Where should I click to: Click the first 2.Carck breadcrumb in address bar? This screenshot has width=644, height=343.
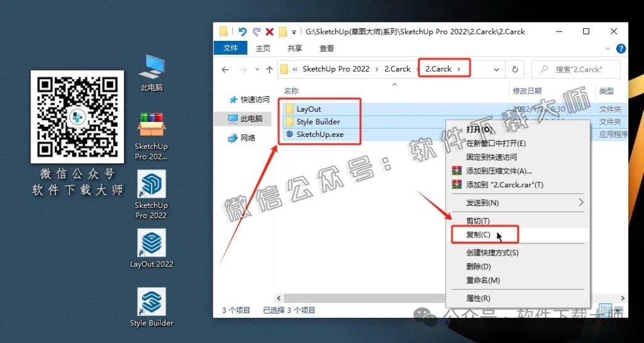397,69
